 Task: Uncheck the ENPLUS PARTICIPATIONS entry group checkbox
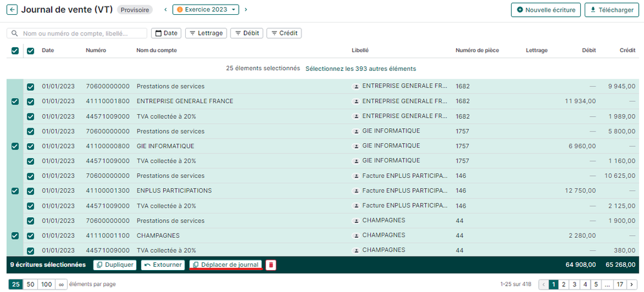click(15, 191)
